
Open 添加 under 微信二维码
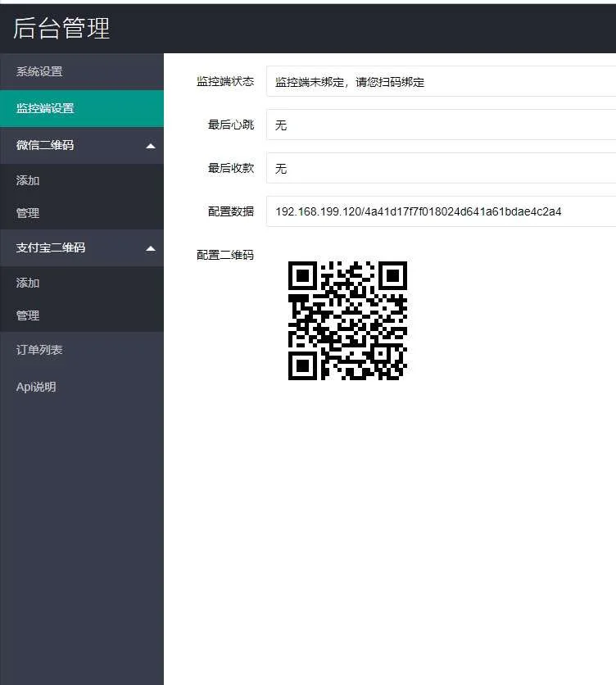(28, 180)
